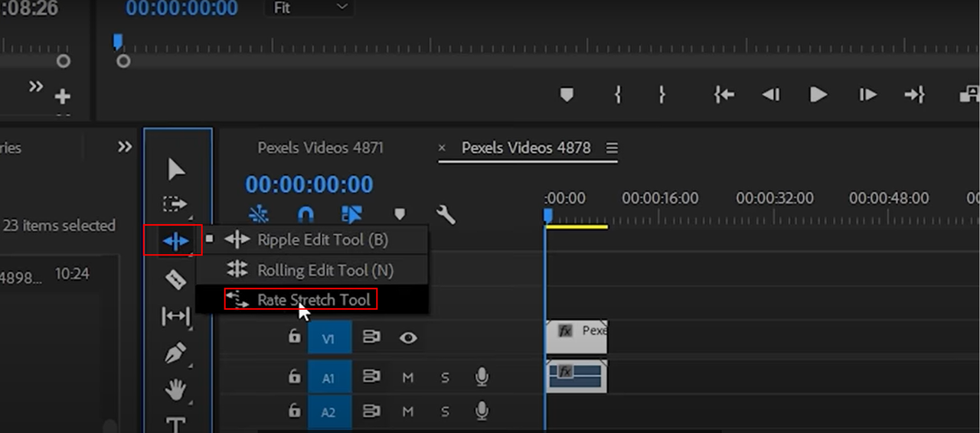Click 00:00:16:00 on timeline ruler
Viewport: 980px width, 433px height.
(660, 198)
